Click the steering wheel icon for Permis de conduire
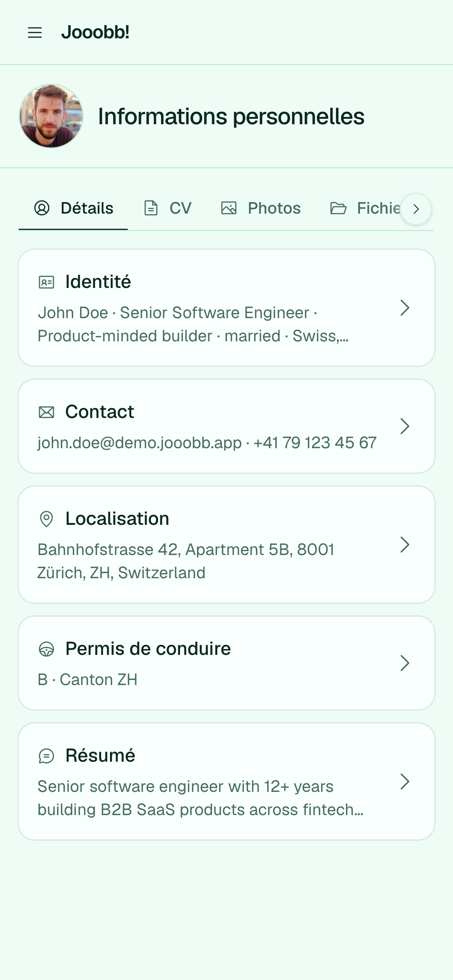Viewport: 453px width, 980px height. (x=46, y=649)
